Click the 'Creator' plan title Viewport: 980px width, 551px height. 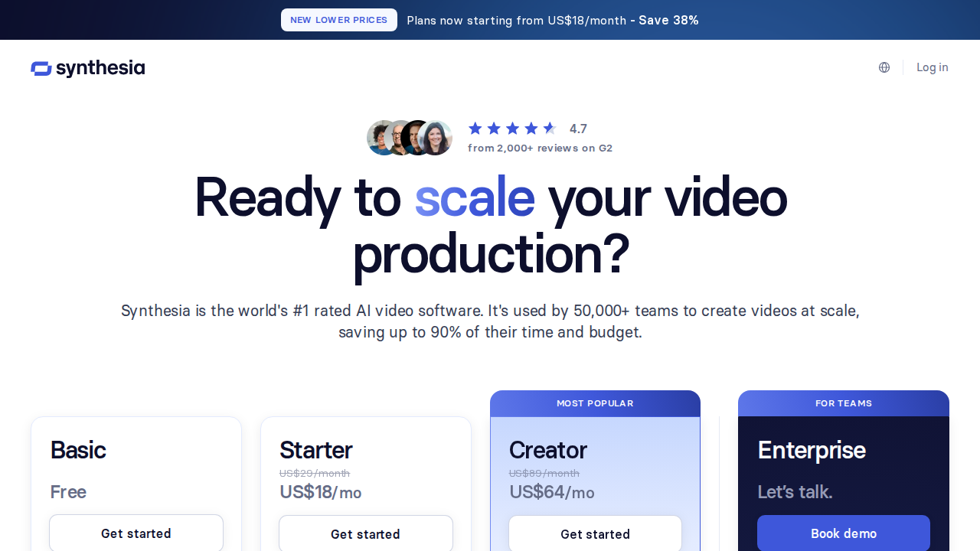548,450
